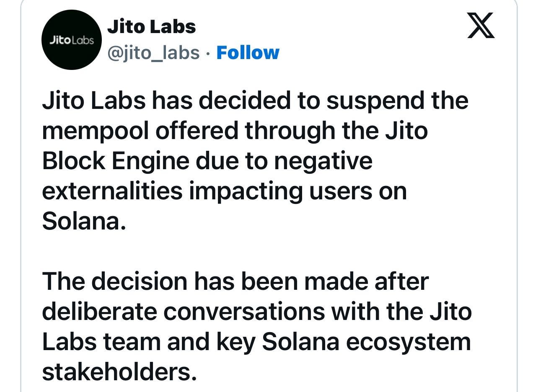Open the @jito_labs handle link
This screenshot has width=538, height=392.
pyautogui.click(x=154, y=52)
